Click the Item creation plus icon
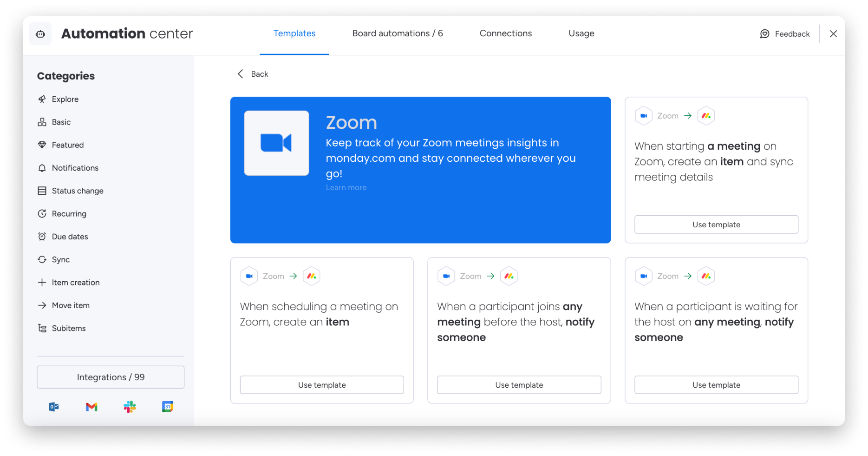The image size is (868, 456). point(42,283)
